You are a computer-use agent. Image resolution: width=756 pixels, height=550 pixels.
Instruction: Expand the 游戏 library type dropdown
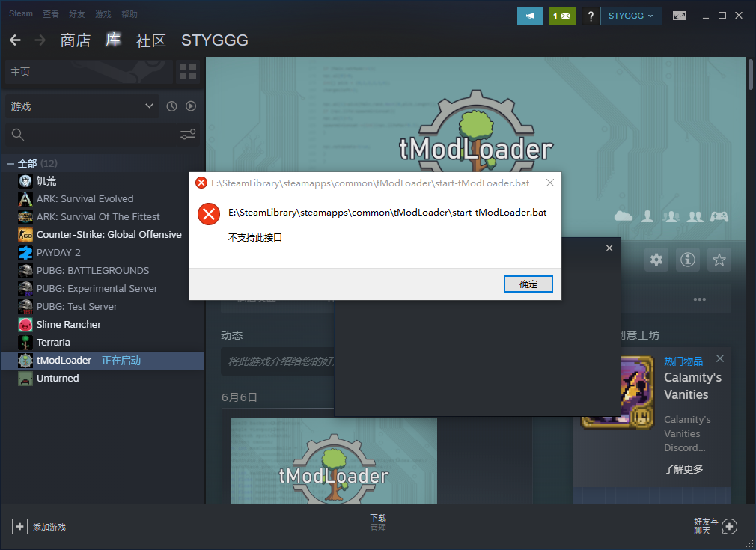82,106
